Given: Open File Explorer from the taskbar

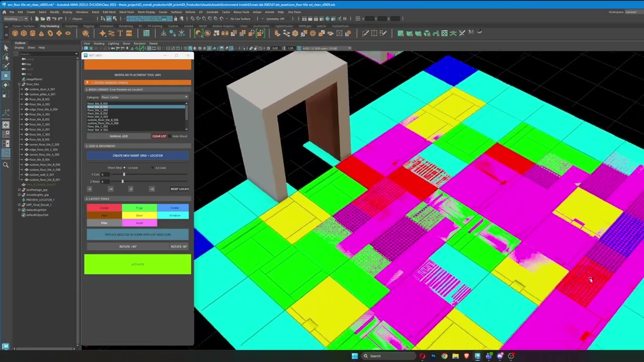Looking at the screenshot, I should (x=455, y=356).
